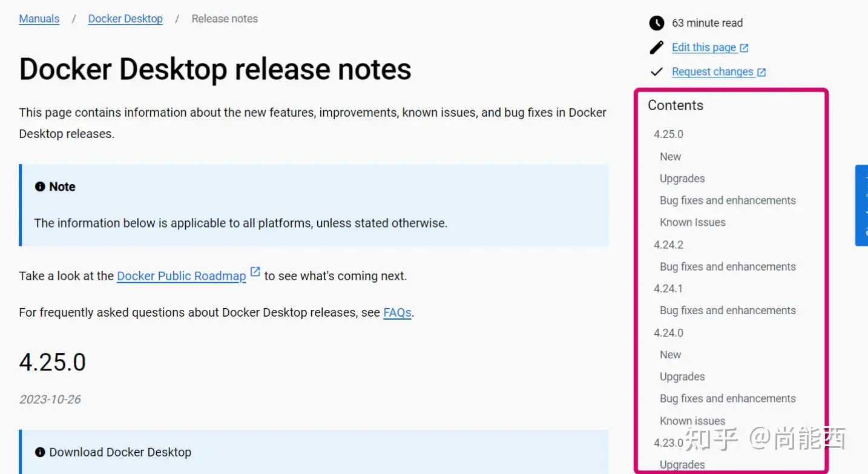This screenshot has height=474, width=868.
Task: Jump to 4.25.0 in the Contents list
Action: coord(668,134)
